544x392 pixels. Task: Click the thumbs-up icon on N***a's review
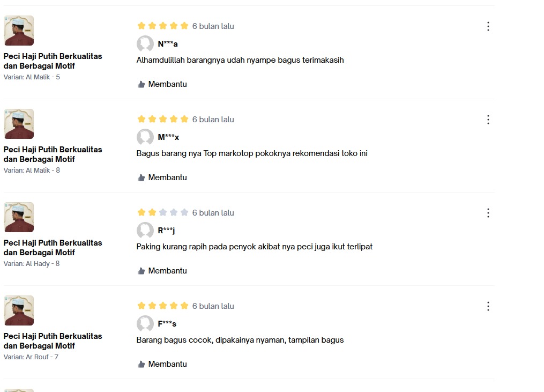point(140,84)
